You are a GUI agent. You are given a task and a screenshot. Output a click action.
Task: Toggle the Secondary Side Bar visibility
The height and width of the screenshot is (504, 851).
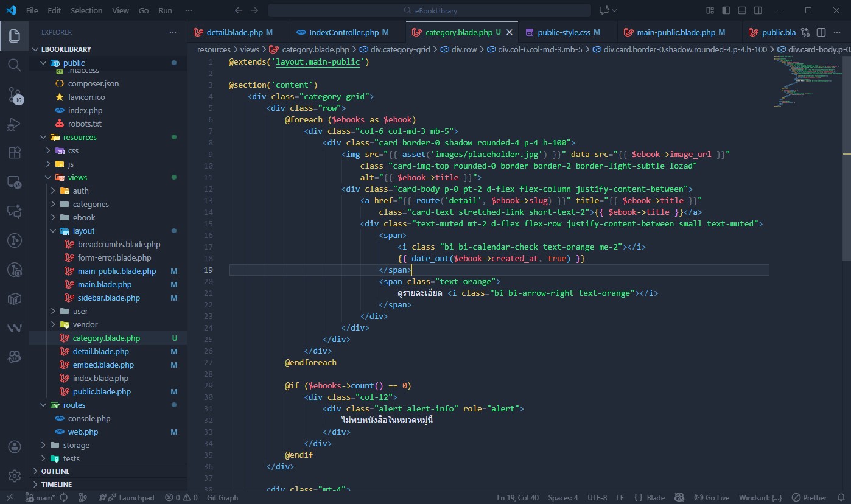pyautogui.click(x=758, y=10)
